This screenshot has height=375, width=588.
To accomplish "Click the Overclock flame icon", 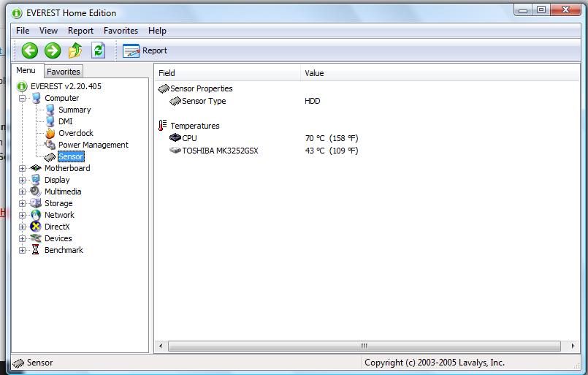I will point(50,133).
